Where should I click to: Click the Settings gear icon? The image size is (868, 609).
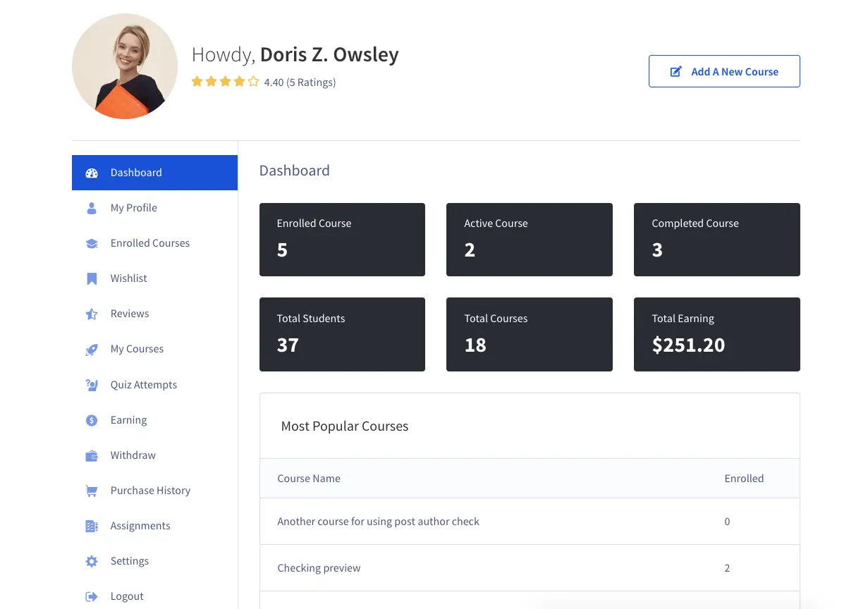[92, 562]
